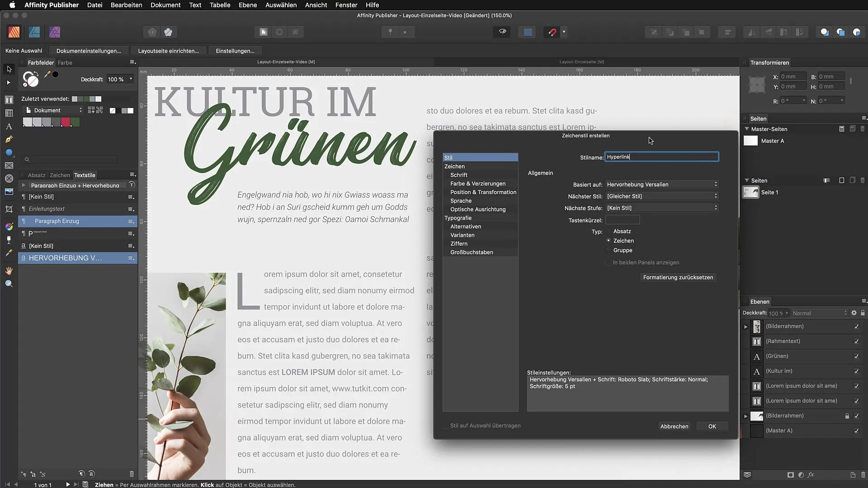Screen dimensions: 868x488
Task: Click Abbrechen button
Action: pos(674,426)
